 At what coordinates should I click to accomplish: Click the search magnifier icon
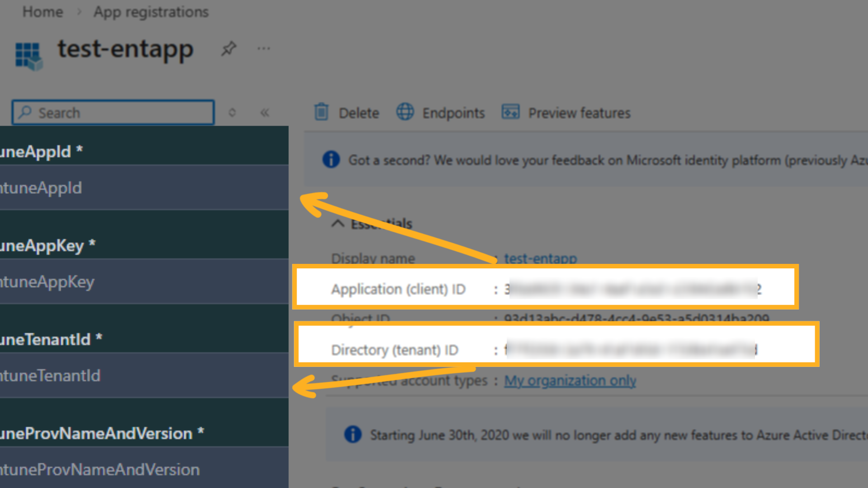tap(25, 113)
